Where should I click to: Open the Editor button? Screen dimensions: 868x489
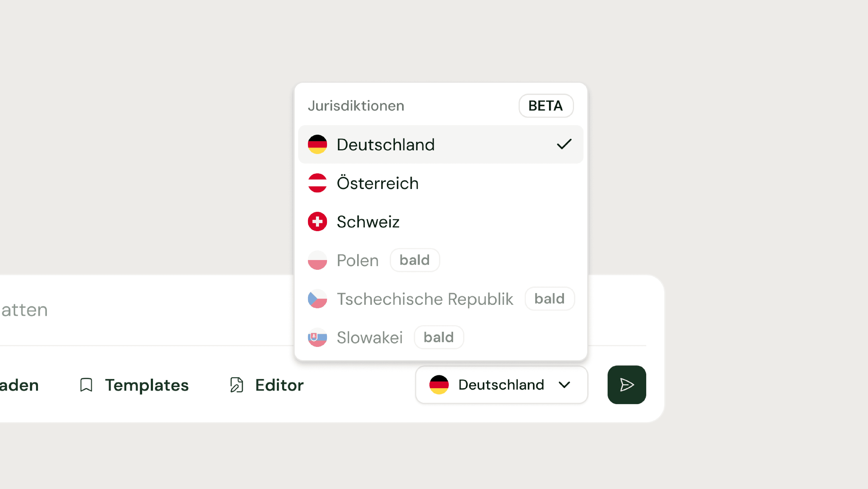click(279, 385)
